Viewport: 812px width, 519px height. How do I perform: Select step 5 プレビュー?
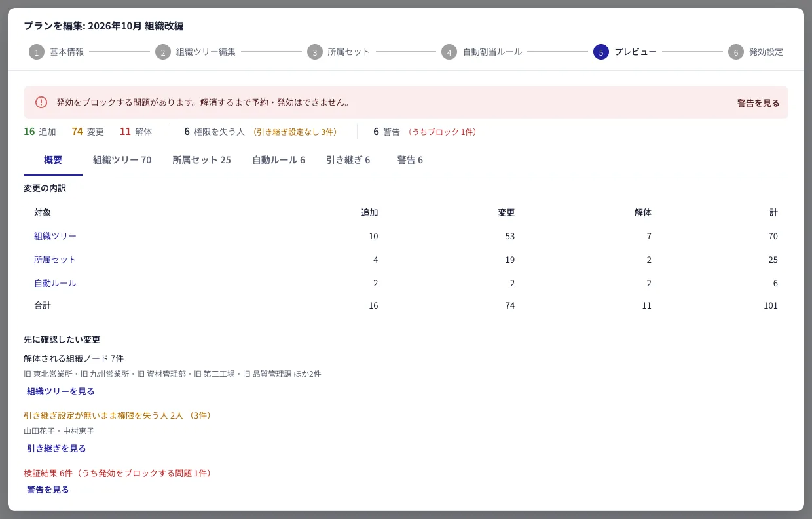pos(625,52)
